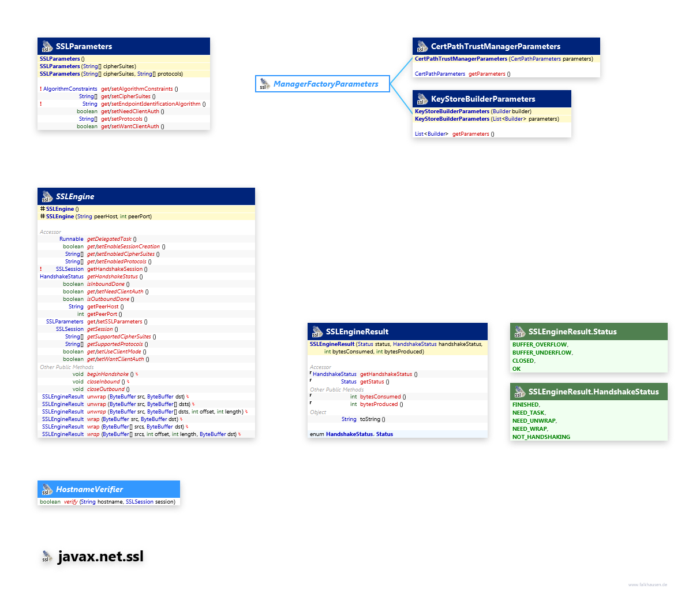Click getStatus method in SSLEngineResult
This screenshot has width=700, height=611.
pyautogui.click(x=372, y=382)
